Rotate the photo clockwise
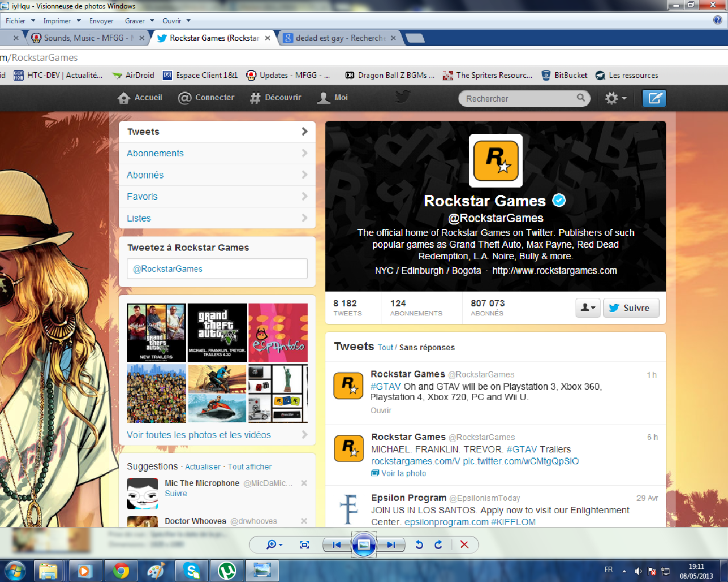The height and width of the screenshot is (582, 728). (439, 544)
